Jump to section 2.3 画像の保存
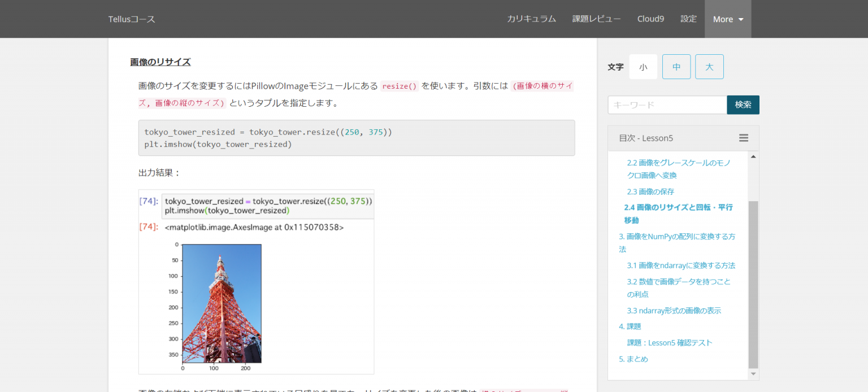The height and width of the screenshot is (392, 868). click(x=650, y=191)
